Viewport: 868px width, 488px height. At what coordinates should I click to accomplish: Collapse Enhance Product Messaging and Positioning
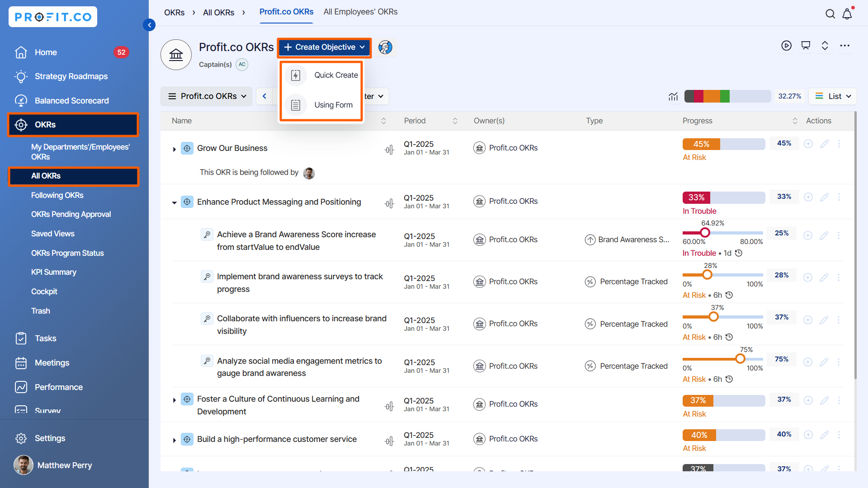[x=175, y=202]
